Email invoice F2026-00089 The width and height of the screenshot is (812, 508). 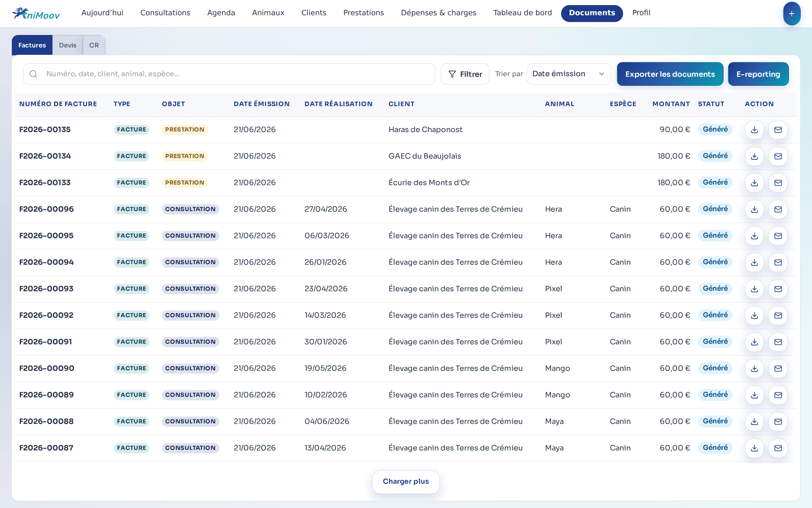click(778, 395)
